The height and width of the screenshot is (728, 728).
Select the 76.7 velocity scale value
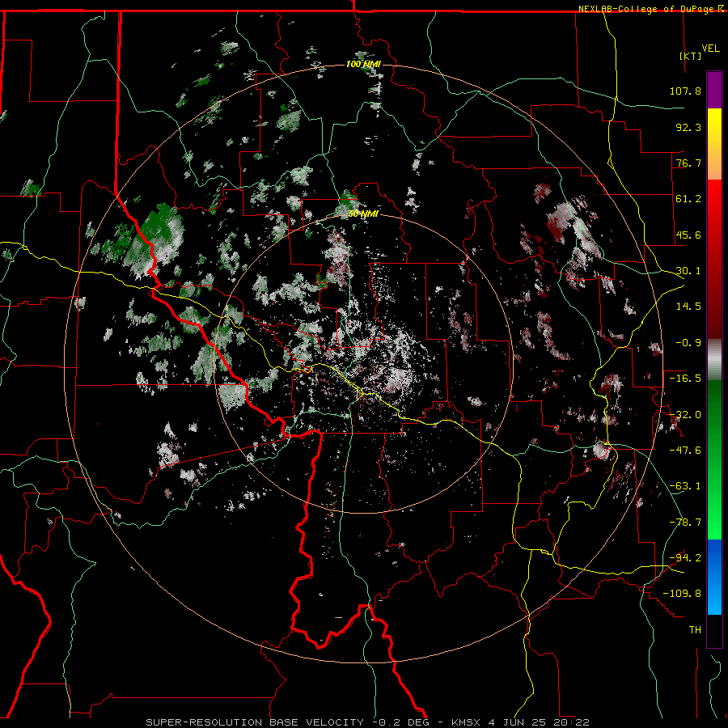pyautogui.click(x=688, y=163)
